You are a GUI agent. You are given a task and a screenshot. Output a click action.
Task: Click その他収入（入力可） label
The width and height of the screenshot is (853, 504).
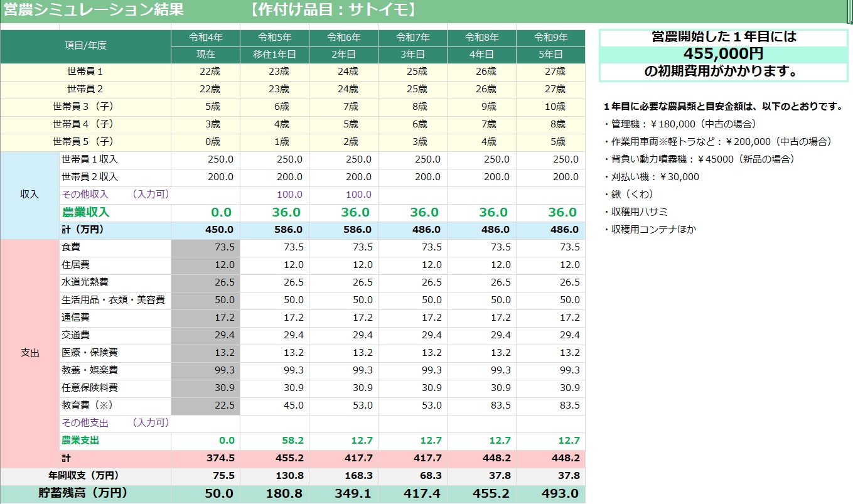(x=115, y=195)
